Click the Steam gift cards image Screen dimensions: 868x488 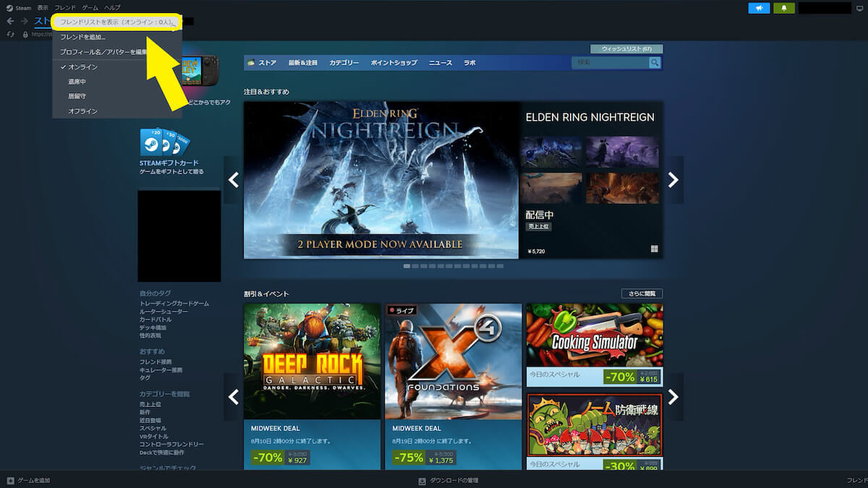pos(165,142)
